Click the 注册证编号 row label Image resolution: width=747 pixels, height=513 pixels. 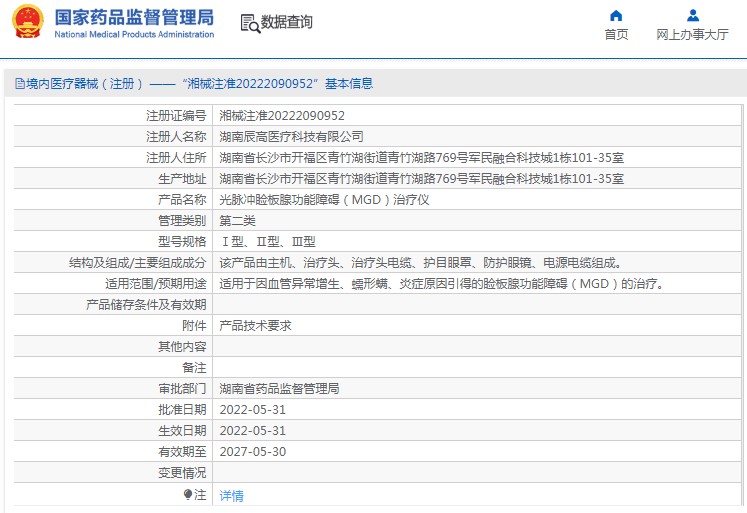point(176,116)
